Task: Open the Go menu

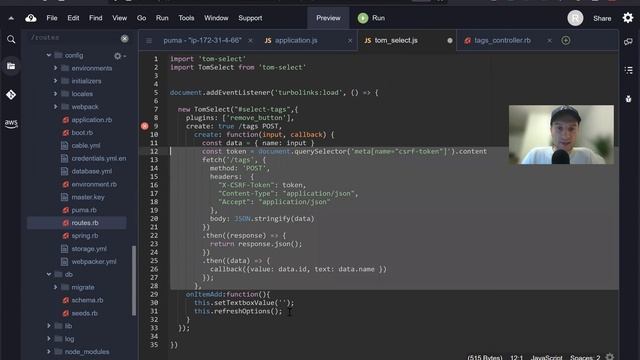Action: [141, 18]
